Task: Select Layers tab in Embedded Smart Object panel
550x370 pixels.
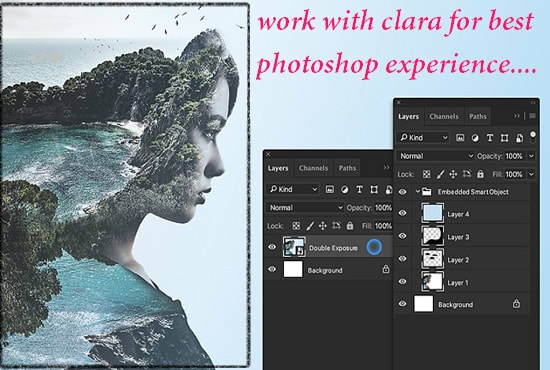Action: click(x=409, y=116)
